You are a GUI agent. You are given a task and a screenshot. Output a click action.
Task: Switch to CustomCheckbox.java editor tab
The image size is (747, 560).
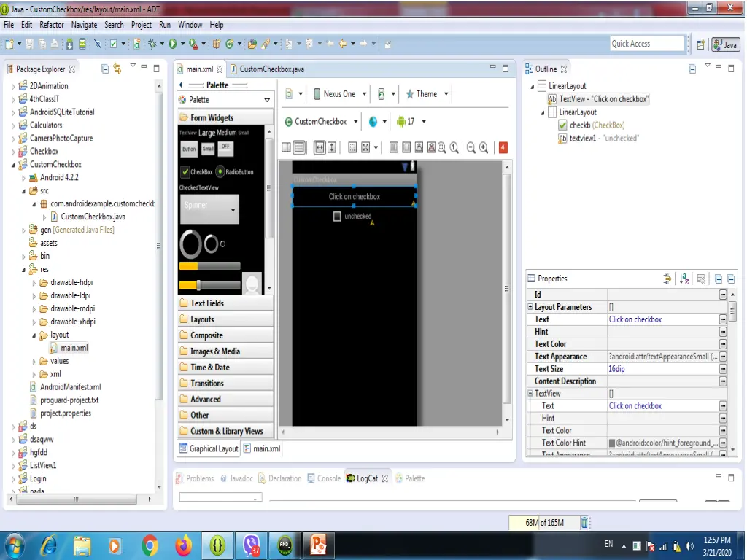click(x=267, y=69)
